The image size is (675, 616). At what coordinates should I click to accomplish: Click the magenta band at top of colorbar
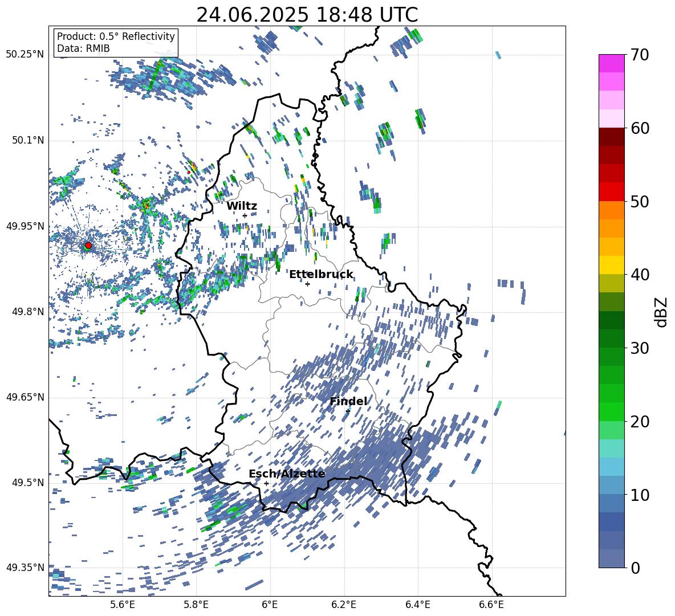611,64
